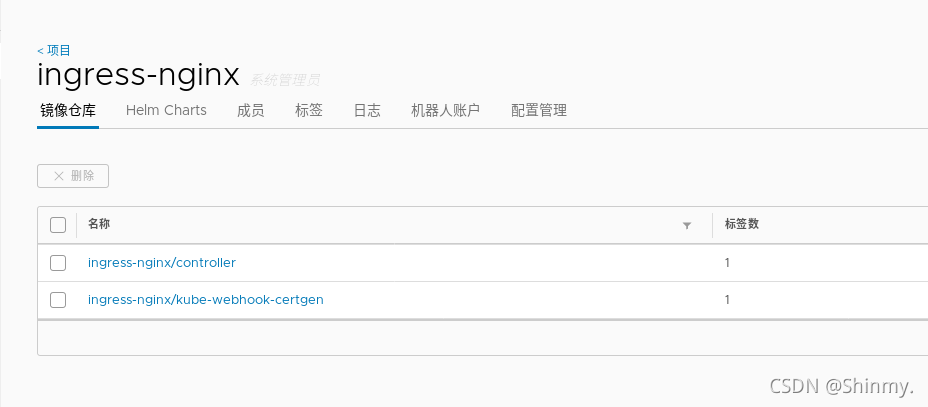Open the ingress-nginx/controller repository
The width and height of the screenshot is (928, 407).
(x=162, y=263)
